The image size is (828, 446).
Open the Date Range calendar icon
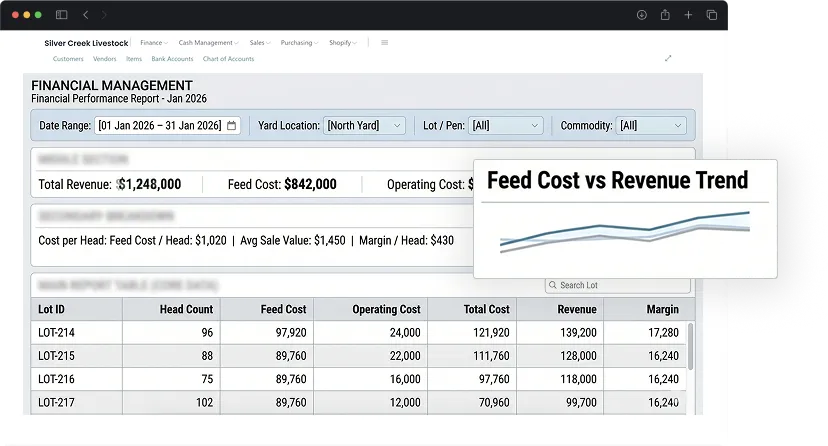(231, 126)
